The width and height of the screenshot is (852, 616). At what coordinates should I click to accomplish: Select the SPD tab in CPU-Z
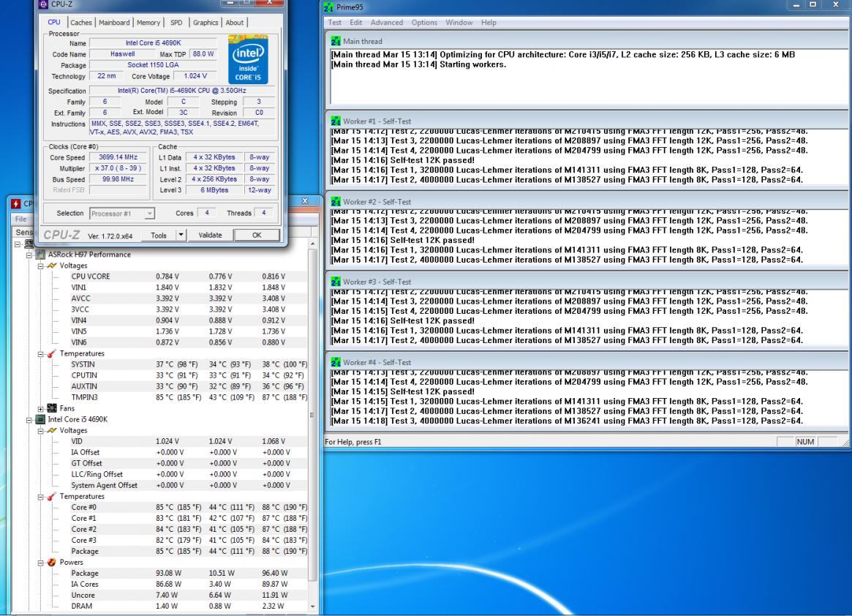(176, 22)
